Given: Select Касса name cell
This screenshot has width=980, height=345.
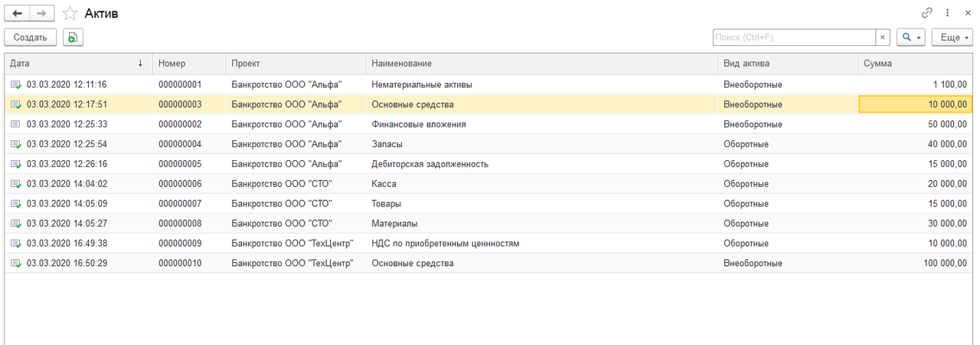Looking at the screenshot, I should pos(541,184).
